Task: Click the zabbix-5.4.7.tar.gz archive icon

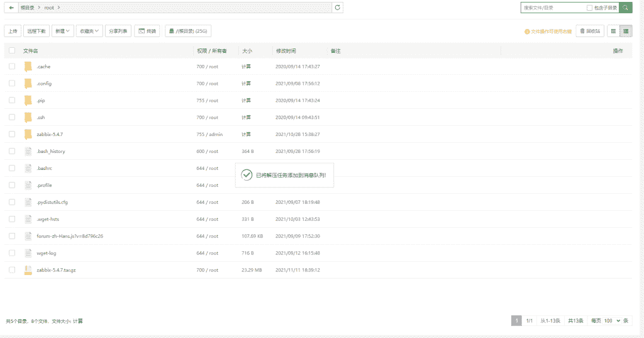Action: 28,270
